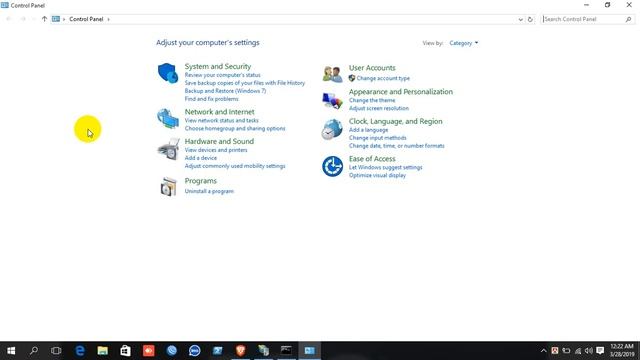Open the View by Category dropdown
640x360 pixels.
[x=463, y=43]
